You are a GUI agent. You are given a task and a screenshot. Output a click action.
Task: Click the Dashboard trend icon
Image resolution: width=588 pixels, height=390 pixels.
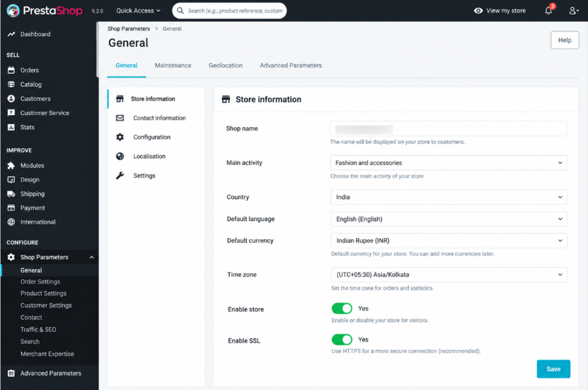pyautogui.click(x=11, y=34)
